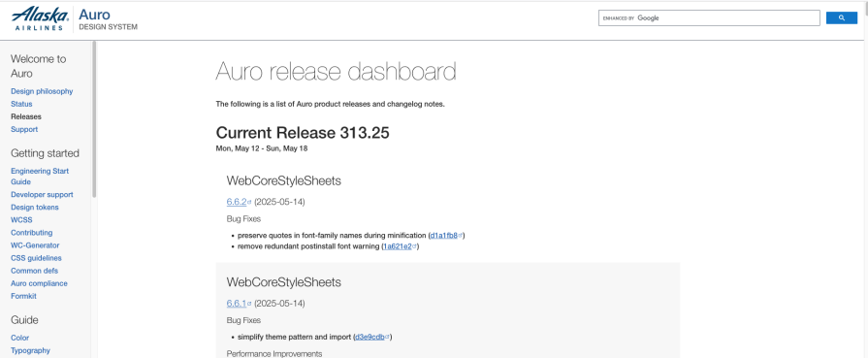Click Bug Fixes label under 6.6.2
The width and height of the screenshot is (868, 358).
tap(243, 219)
